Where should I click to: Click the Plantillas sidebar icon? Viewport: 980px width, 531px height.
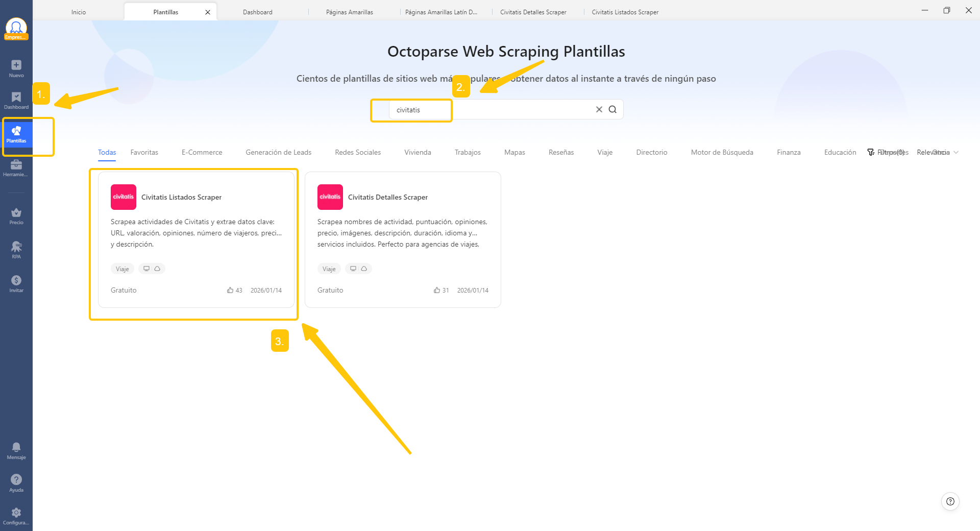16,131
